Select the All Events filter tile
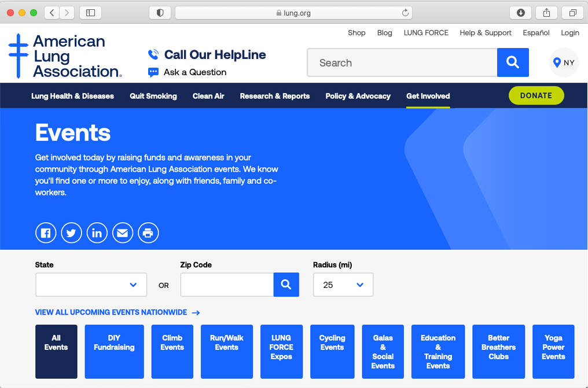The width and height of the screenshot is (588, 388). tap(56, 352)
